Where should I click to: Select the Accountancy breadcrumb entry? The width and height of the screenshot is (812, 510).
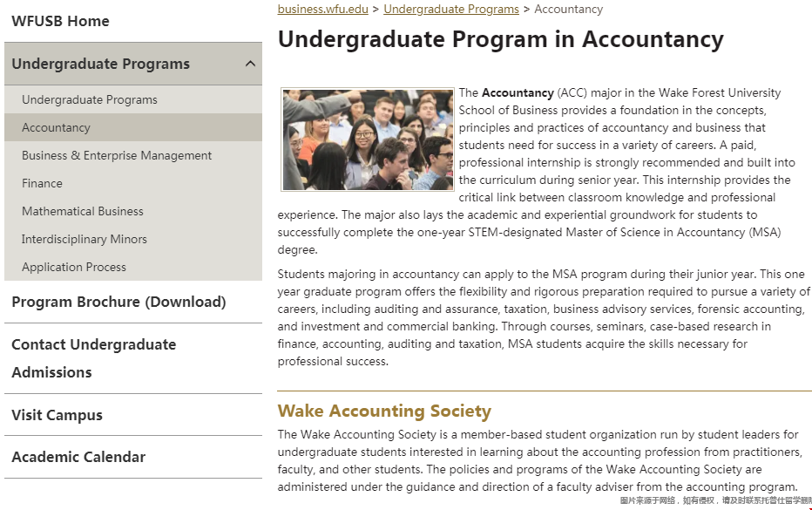coord(569,10)
